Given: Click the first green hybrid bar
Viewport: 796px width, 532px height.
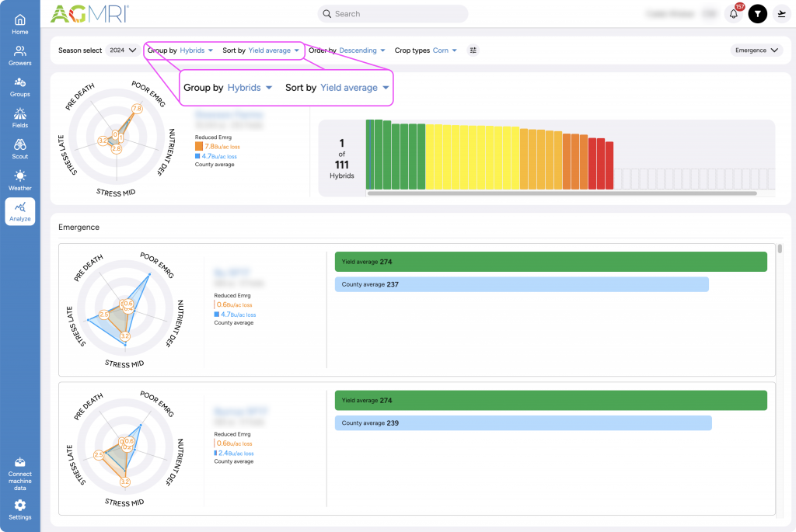Looking at the screenshot, I should click(x=370, y=155).
